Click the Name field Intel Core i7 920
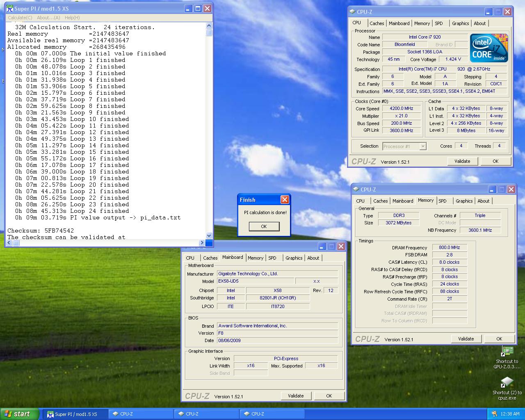The width and height of the screenshot is (525, 420). tap(425, 37)
